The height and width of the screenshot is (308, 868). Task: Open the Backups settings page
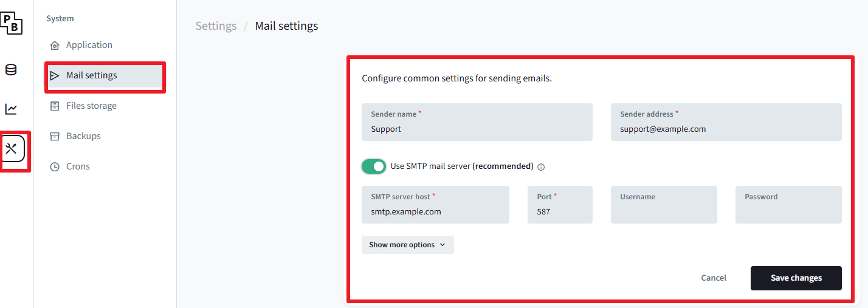pos(83,137)
